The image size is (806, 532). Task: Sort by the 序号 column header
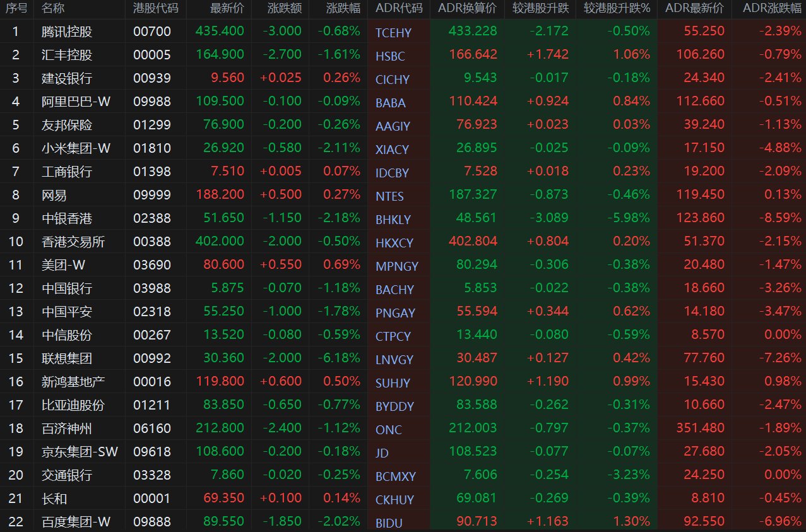coord(16,9)
